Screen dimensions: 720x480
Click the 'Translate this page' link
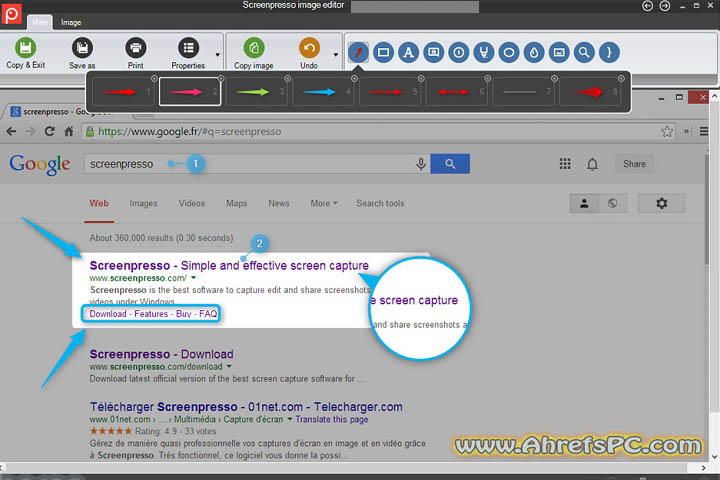(332, 419)
